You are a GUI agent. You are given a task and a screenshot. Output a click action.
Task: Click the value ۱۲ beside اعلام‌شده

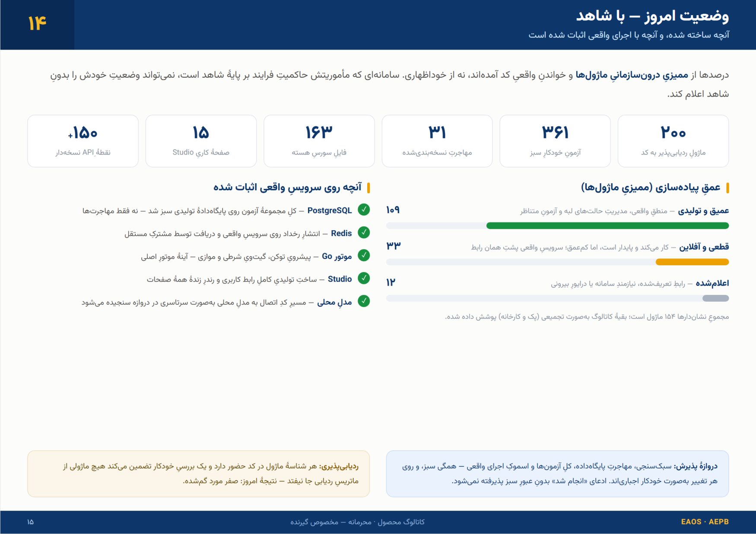(391, 282)
